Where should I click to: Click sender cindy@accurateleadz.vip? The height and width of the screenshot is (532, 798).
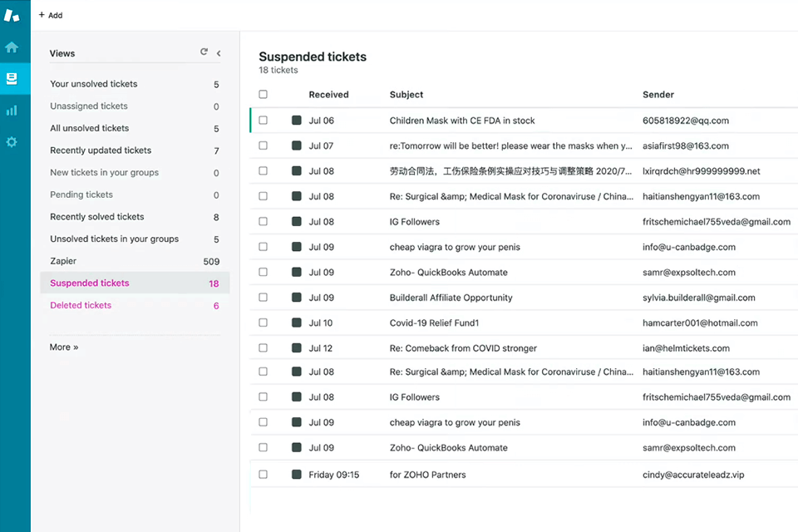693,475
